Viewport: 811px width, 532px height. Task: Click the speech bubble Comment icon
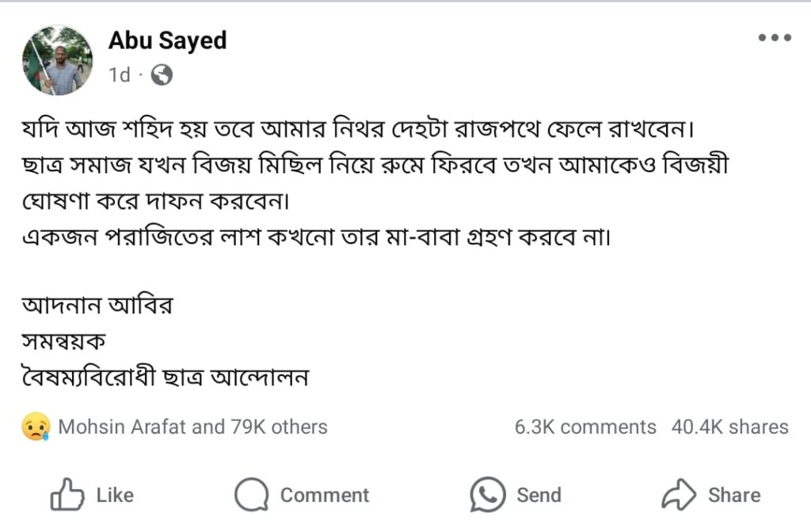252,496
